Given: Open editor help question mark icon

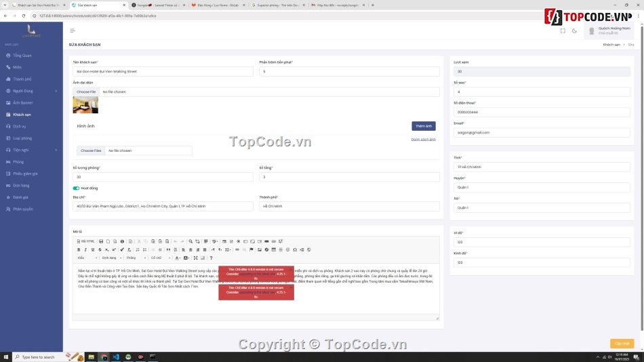Looking at the screenshot, I should [211, 258].
